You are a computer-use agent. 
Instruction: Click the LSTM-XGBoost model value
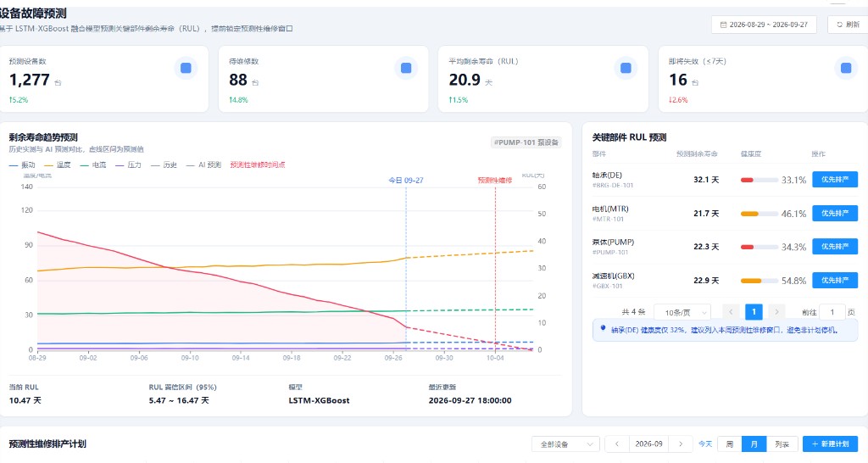pyautogui.click(x=319, y=400)
